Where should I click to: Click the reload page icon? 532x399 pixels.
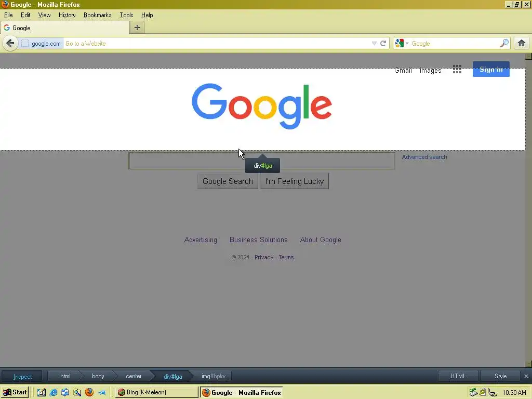point(383,44)
